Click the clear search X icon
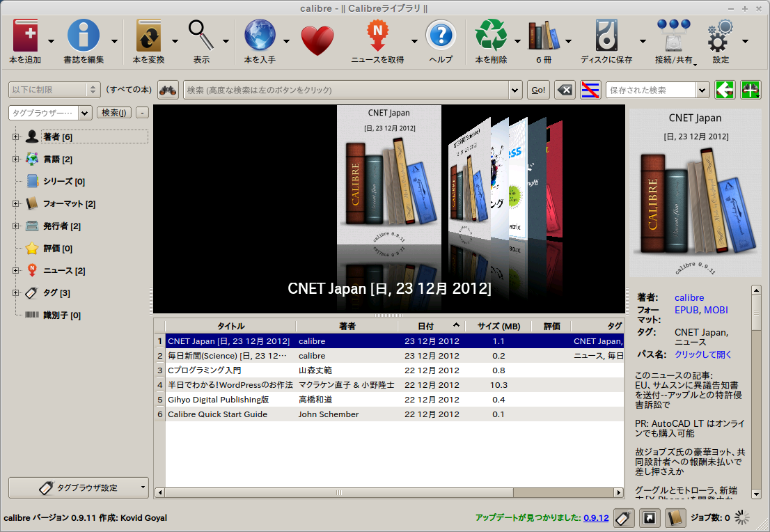Viewport: 770px width, 532px height. point(565,90)
